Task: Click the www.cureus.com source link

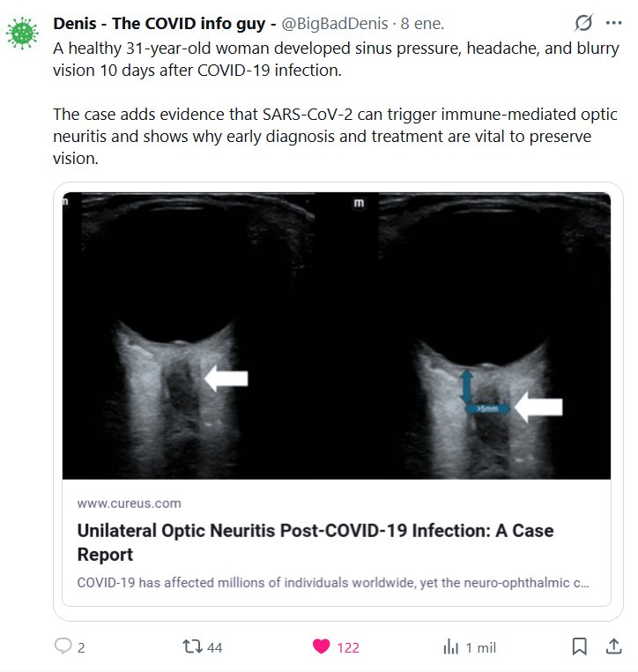Action: click(x=129, y=504)
